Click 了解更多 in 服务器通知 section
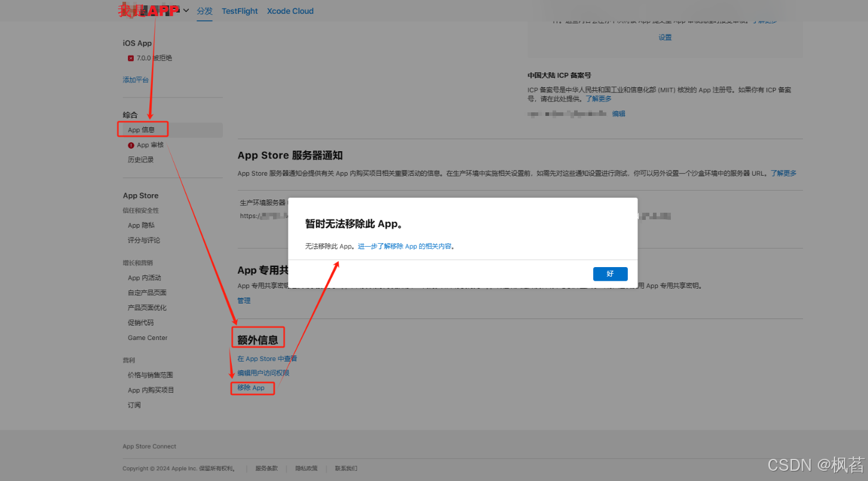This screenshot has height=481, width=868. pyautogui.click(x=783, y=173)
